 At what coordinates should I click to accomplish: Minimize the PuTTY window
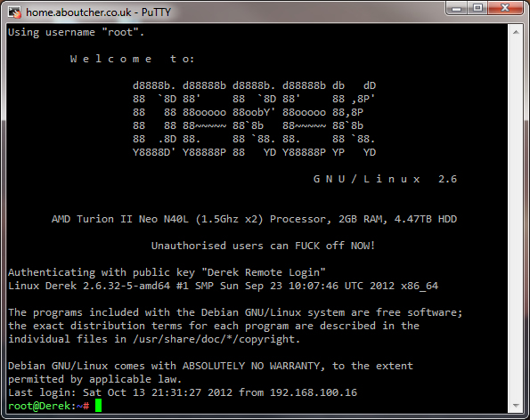(x=457, y=8)
